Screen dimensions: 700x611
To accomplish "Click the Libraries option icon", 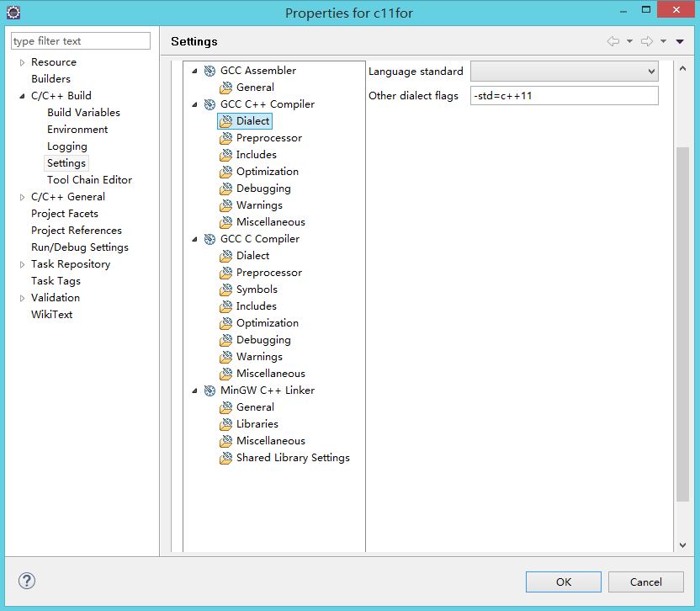I will point(225,424).
